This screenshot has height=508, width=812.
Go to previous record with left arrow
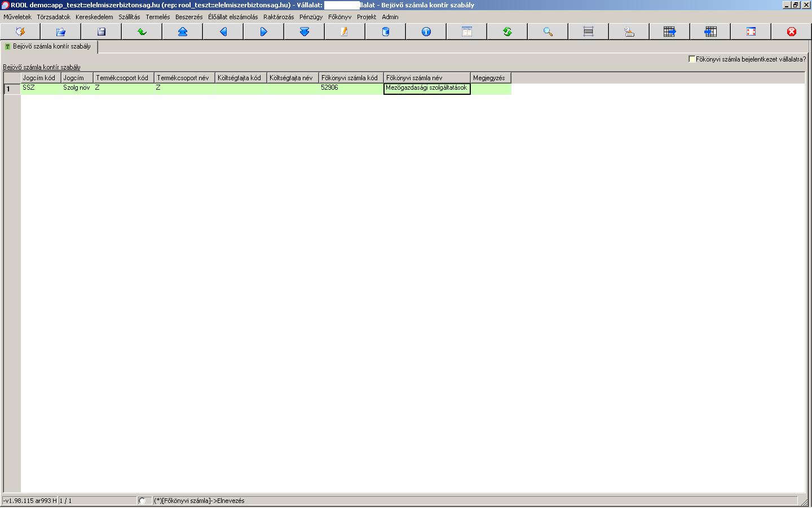coord(223,32)
